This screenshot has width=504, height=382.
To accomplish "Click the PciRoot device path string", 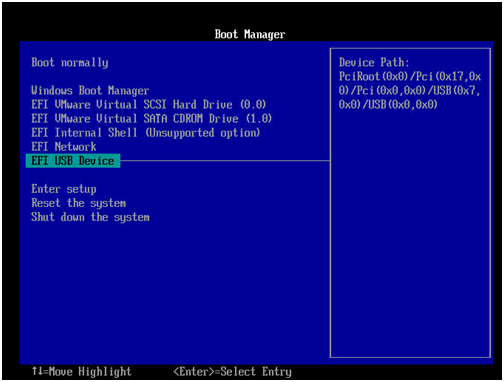I will [410, 91].
